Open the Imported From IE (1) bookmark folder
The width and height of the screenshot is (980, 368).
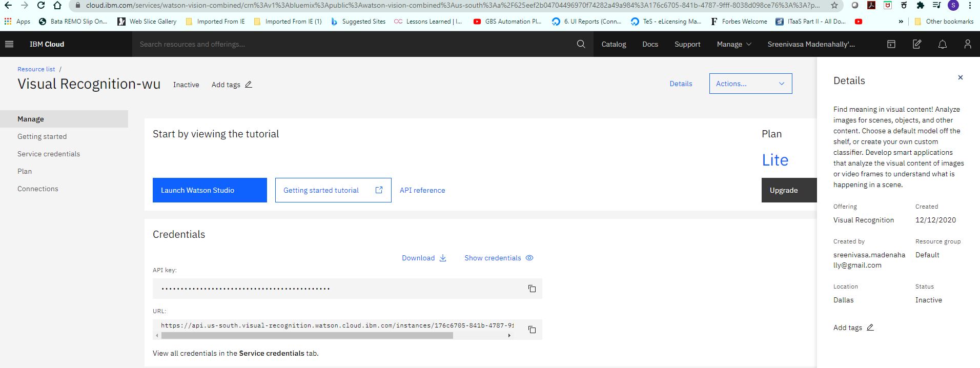pyautogui.click(x=288, y=22)
